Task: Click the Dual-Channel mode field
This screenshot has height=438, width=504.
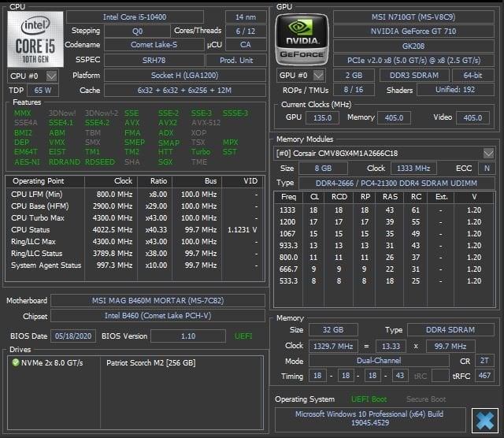Action: tap(379, 361)
